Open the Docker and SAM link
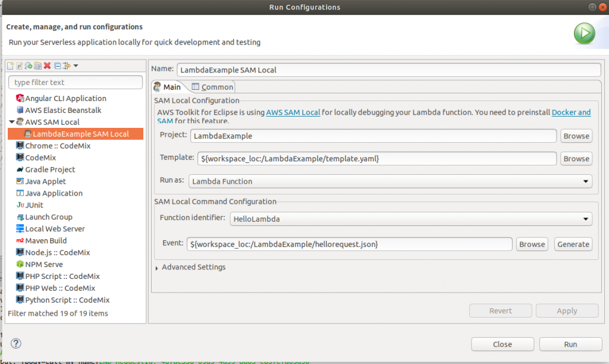Viewport: 609px width, 364px height. (x=571, y=112)
